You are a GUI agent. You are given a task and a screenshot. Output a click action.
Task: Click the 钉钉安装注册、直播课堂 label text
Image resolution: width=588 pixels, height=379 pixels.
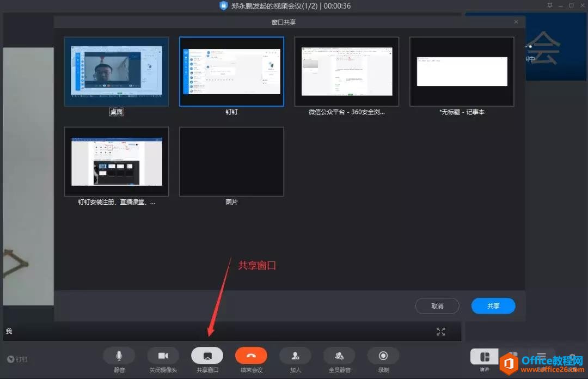coord(117,202)
